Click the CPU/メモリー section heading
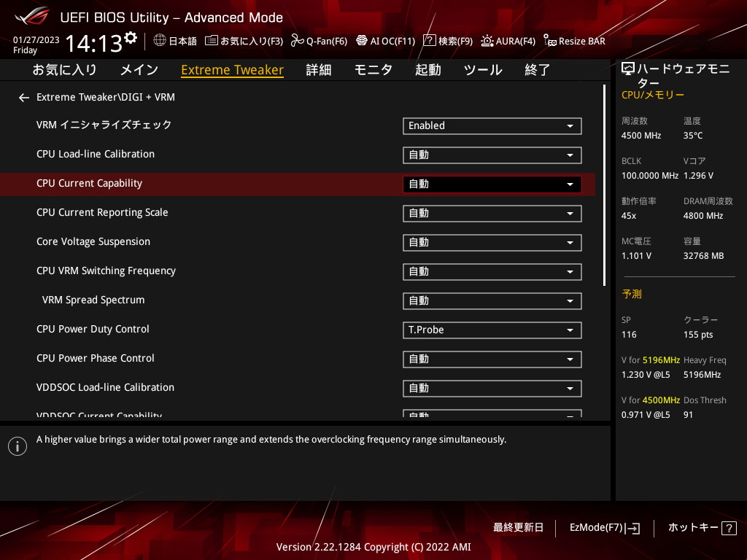Image resolution: width=747 pixels, height=560 pixels. point(653,96)
